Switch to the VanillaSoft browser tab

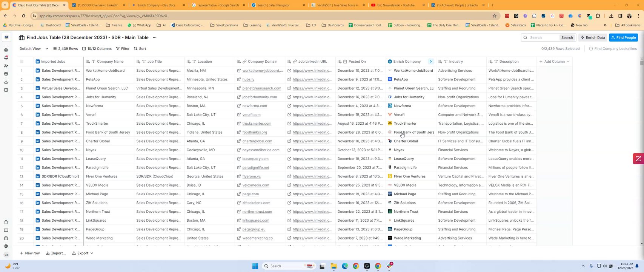(338, 5)
